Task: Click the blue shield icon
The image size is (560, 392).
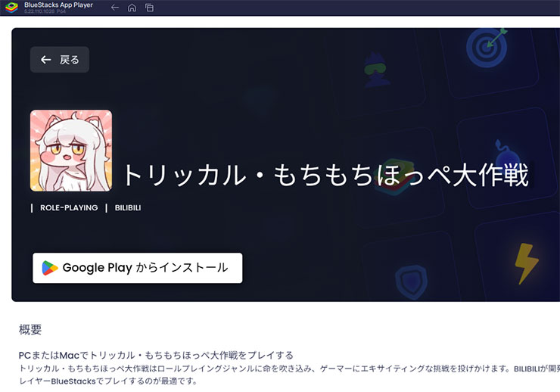Action: (411, 280)
